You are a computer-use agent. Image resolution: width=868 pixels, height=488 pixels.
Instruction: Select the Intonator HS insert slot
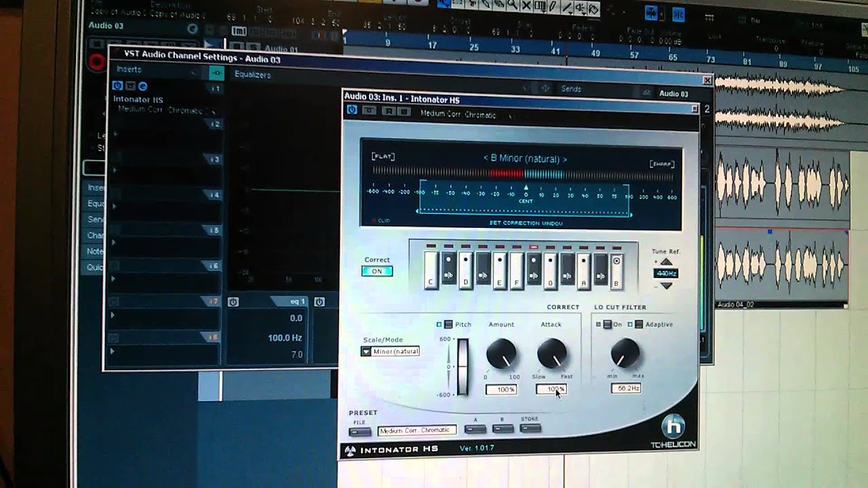[x=138, y=99]
